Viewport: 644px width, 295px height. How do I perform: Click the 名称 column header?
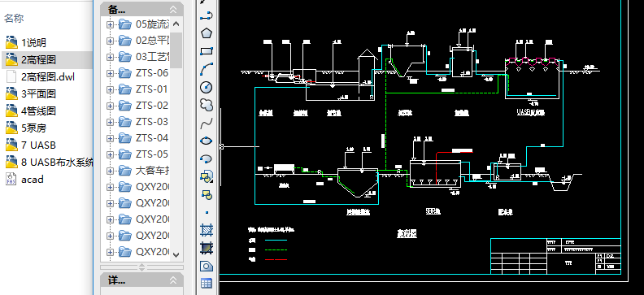[14, 18]
